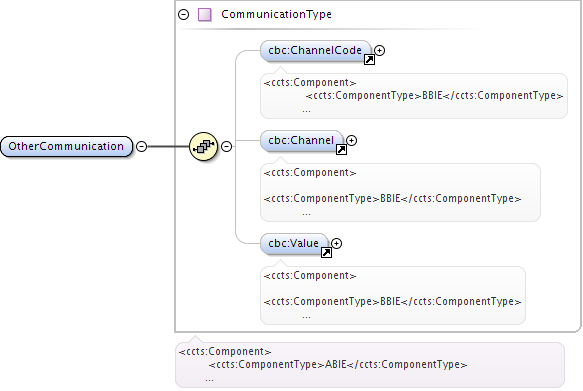
Task: Expand the cbc:Value element
Action: (336, 243)
